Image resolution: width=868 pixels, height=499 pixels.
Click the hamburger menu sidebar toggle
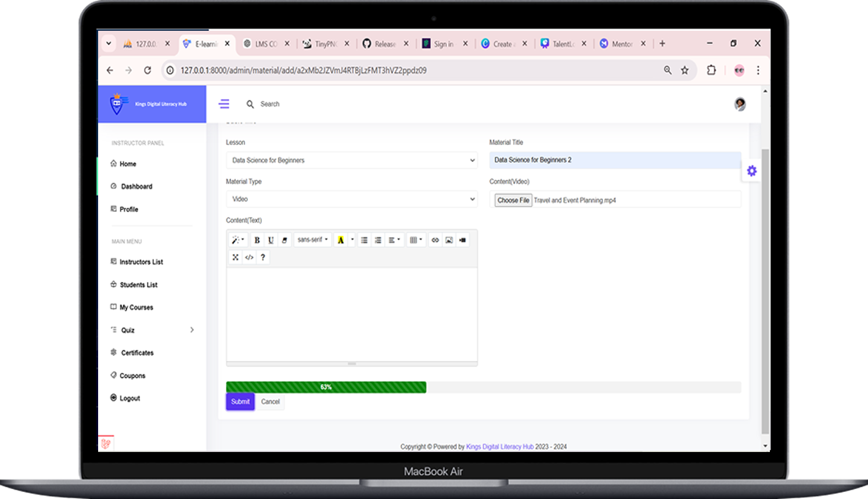coord(224,104)
